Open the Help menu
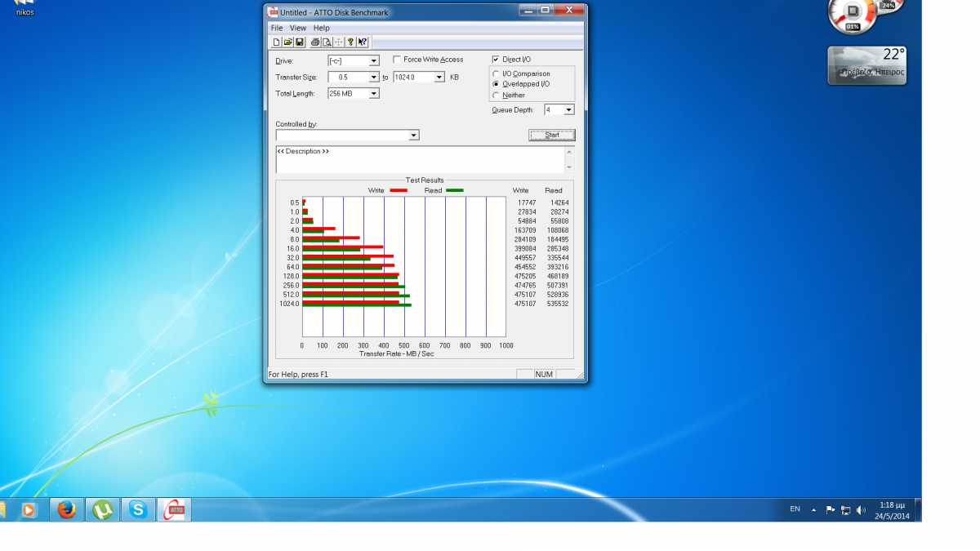The width and height of the screenshot is (980, 551). pos(322,28)
